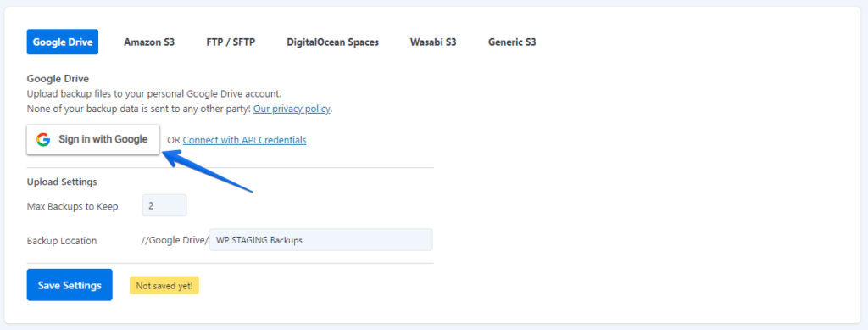868x330 pixels.
Task: Click the 'Upload Settings' heading
Action: 62,182
